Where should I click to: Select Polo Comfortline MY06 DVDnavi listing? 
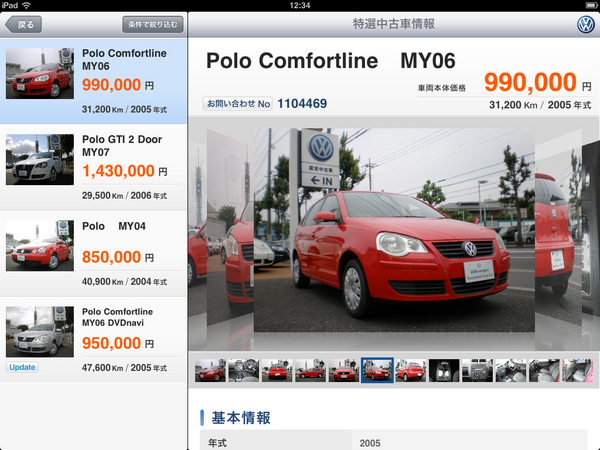(x=93, y=339)
